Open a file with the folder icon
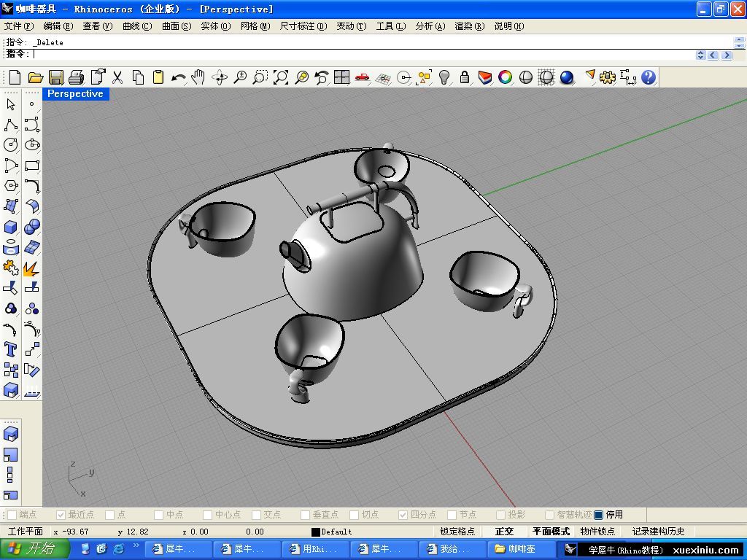Image resolution: width=747 pixels, height=560 pixels. (35, 77)
